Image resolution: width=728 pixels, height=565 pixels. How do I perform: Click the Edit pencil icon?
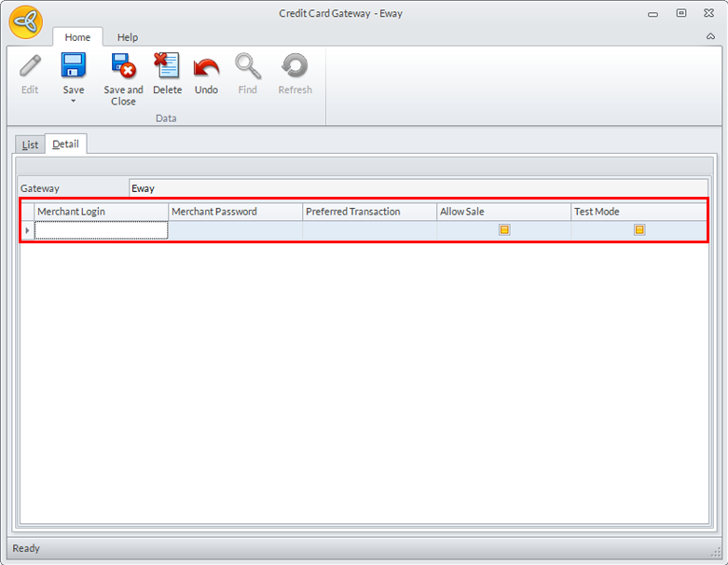tap(30, 67)
